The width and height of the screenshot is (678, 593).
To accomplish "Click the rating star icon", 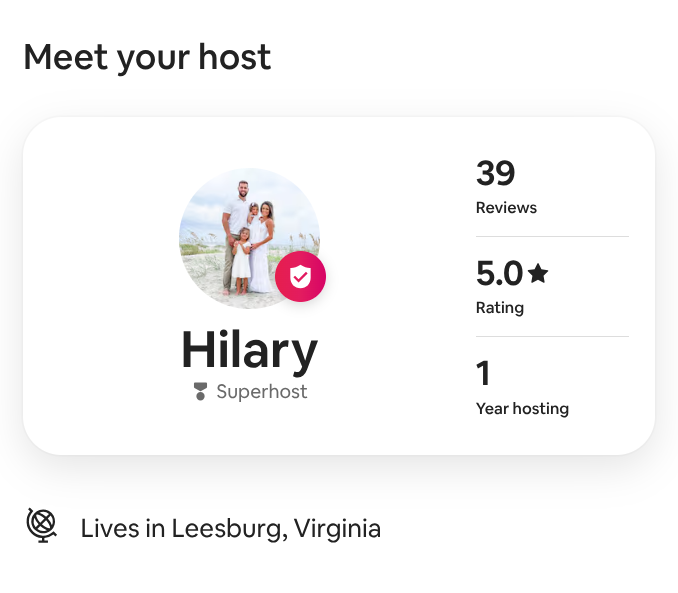I will tap(538, 273).
